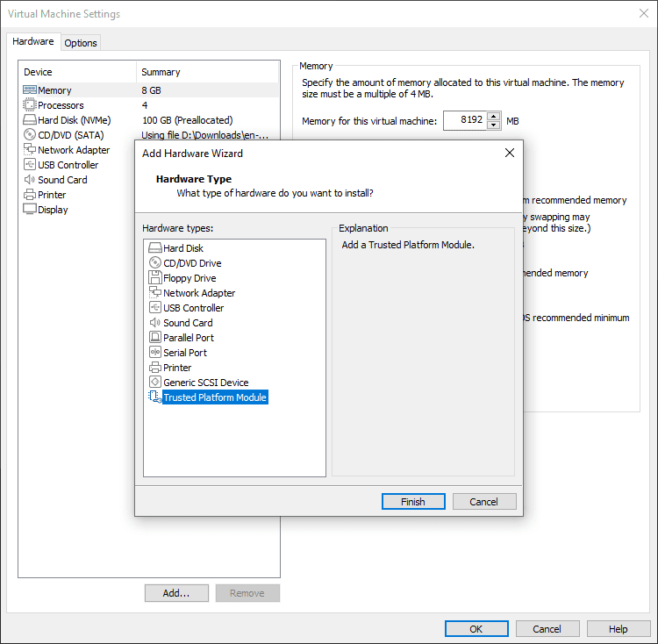Click the wizard's Network Adapter icon

pyautogui.click(x=155, y=292)
